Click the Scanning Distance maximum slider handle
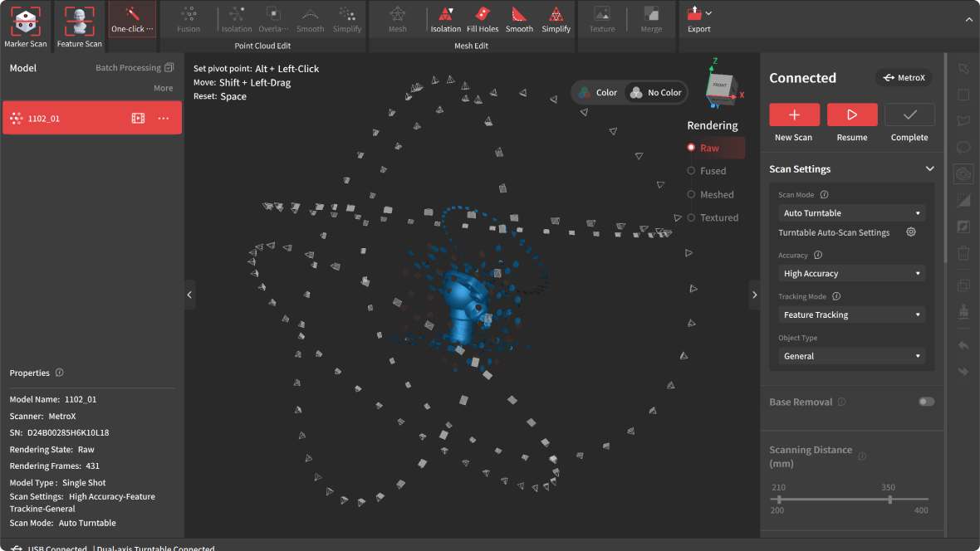 (889, 500)
